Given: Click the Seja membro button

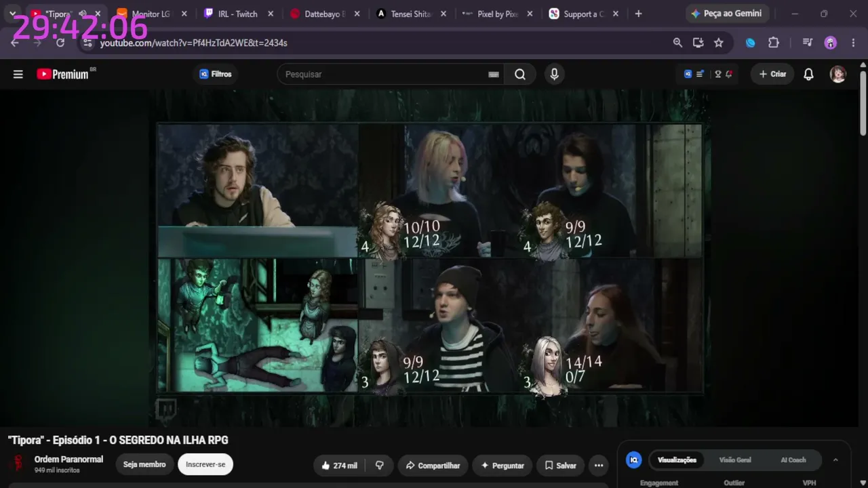Looking at the screenshot, I should pos(144,465).
